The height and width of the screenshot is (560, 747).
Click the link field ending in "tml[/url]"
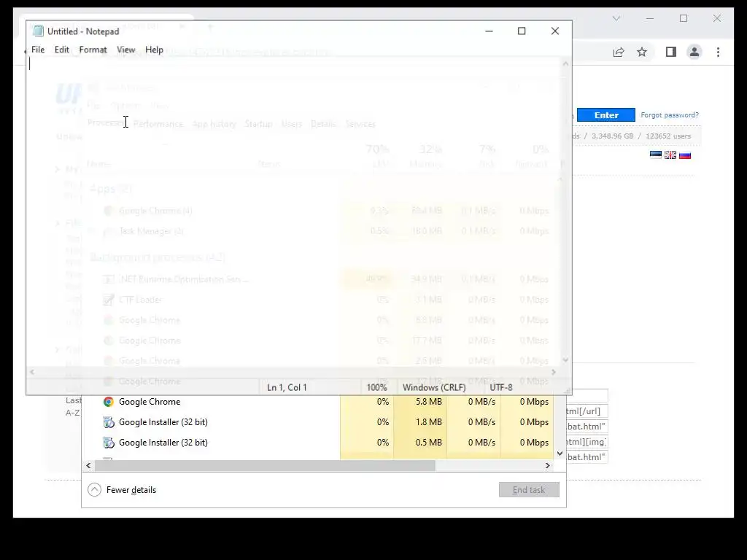[x=587, y=411]
